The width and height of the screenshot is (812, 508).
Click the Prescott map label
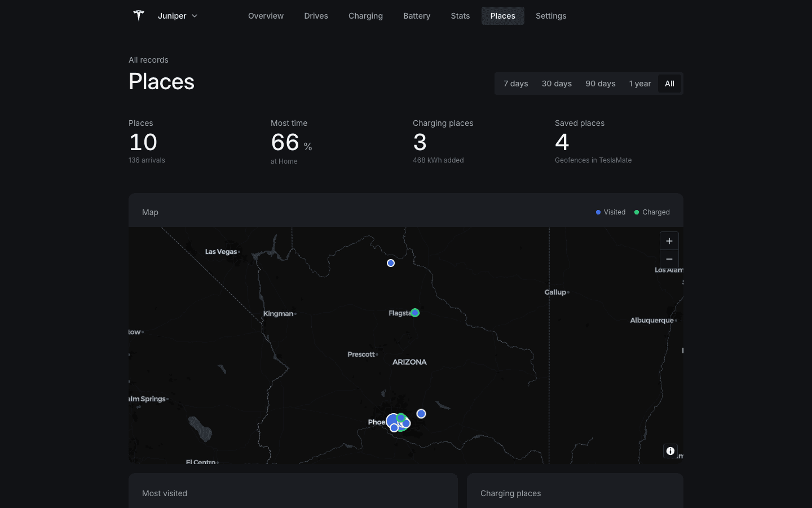point(361,354)
